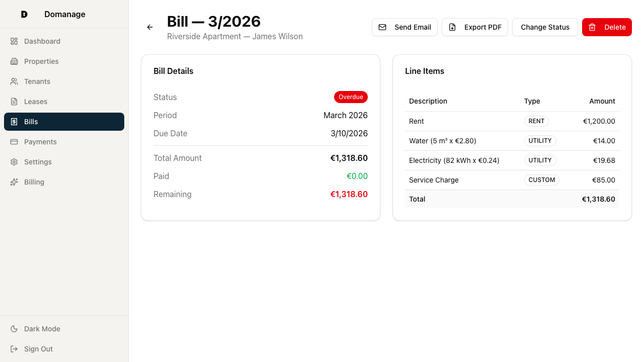This screenshot has height=362, width=644.
Task: Click Sign Out at the bottom
Action: point(39,349)
